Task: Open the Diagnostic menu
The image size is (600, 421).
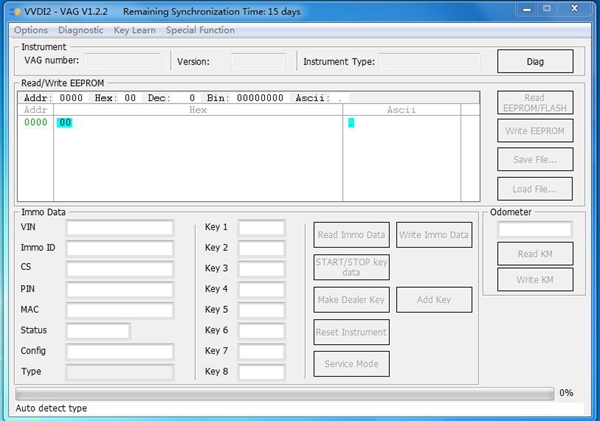Action: (81, 30)
